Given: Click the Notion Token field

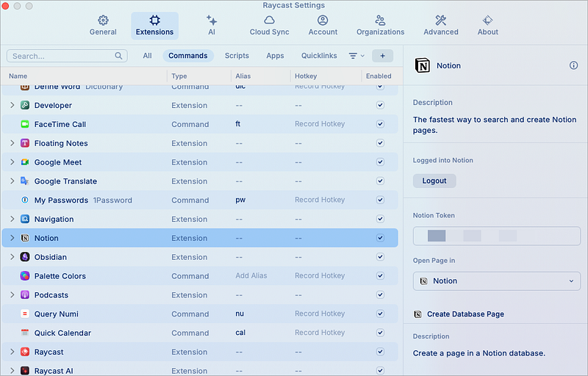Looking at the screenshot, I should pos(496,236).
